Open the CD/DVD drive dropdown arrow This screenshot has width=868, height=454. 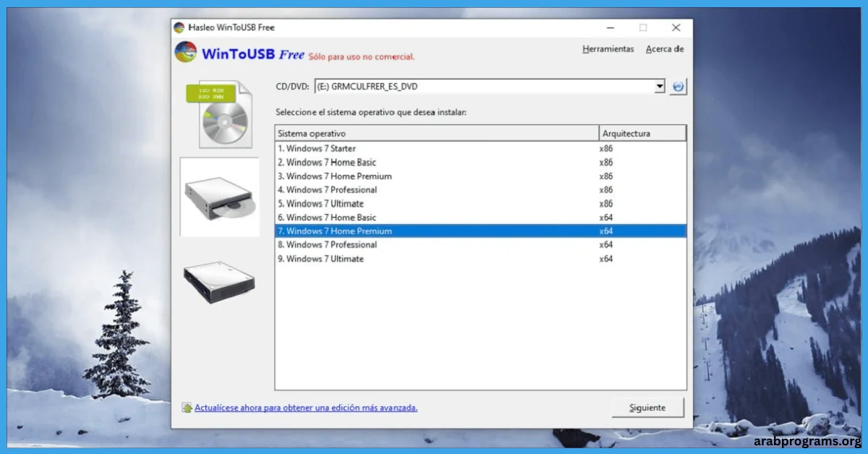click(659, 87)
